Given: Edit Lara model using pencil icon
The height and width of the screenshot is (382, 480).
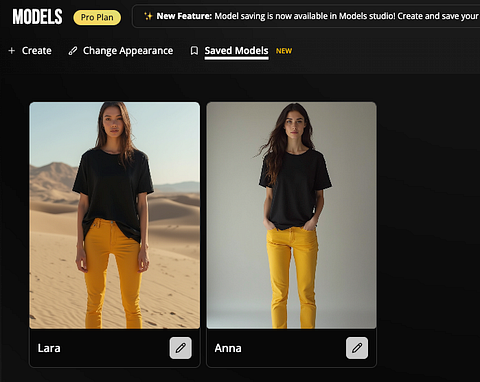Looking at the screenshot, I should coord(181,348).
